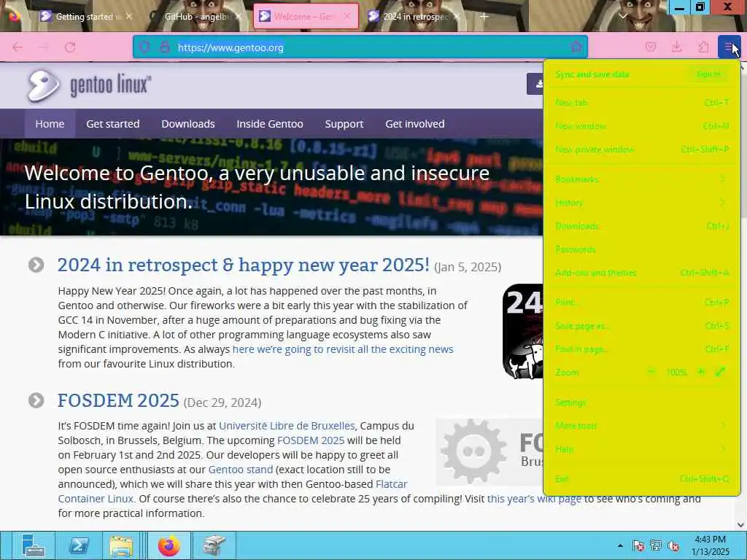This screenshot has width=747, height=560.
Task: Close the Getting started tab
Action: (129, 16)
